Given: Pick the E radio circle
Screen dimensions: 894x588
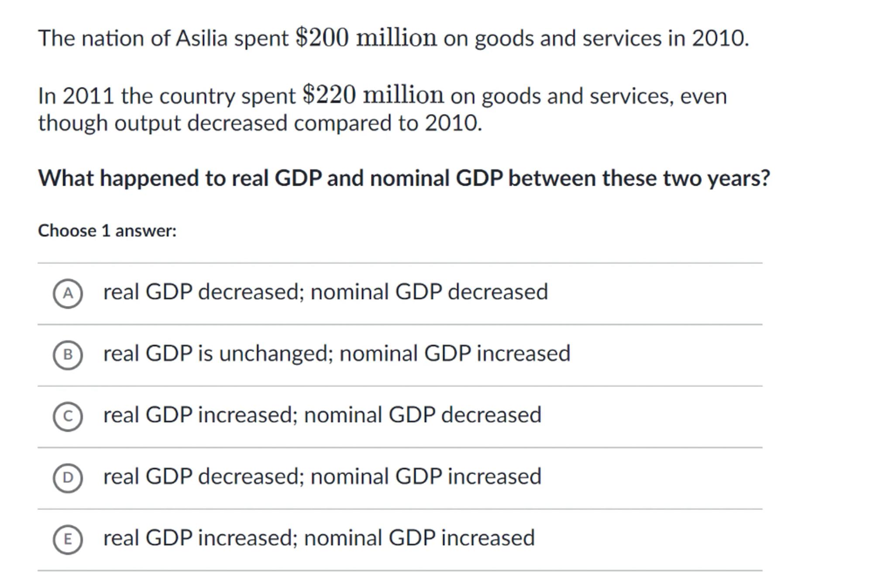Looking at the screenshot, I should coord(68,540).
